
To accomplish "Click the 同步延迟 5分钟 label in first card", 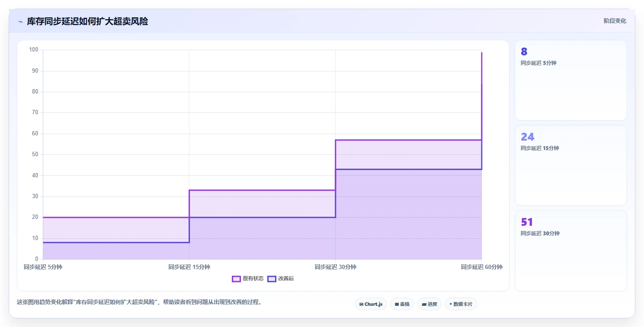I will pyautogui.click(x=538, y=63).
